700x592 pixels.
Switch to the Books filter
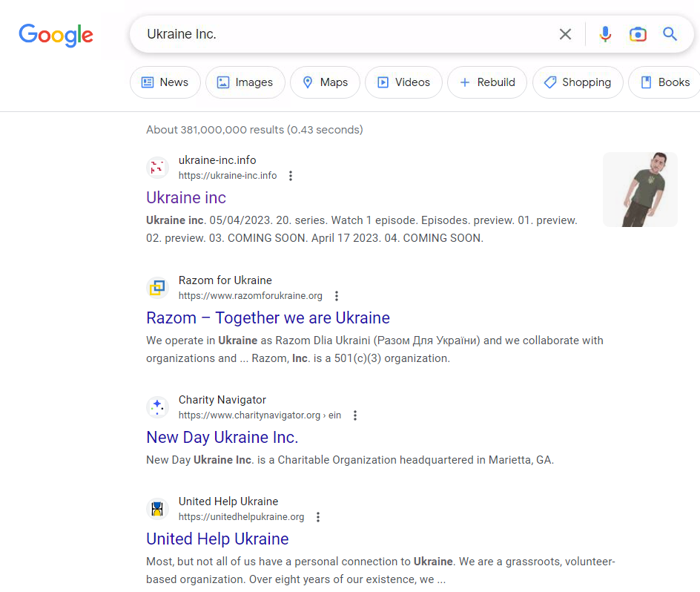point(665,82)
